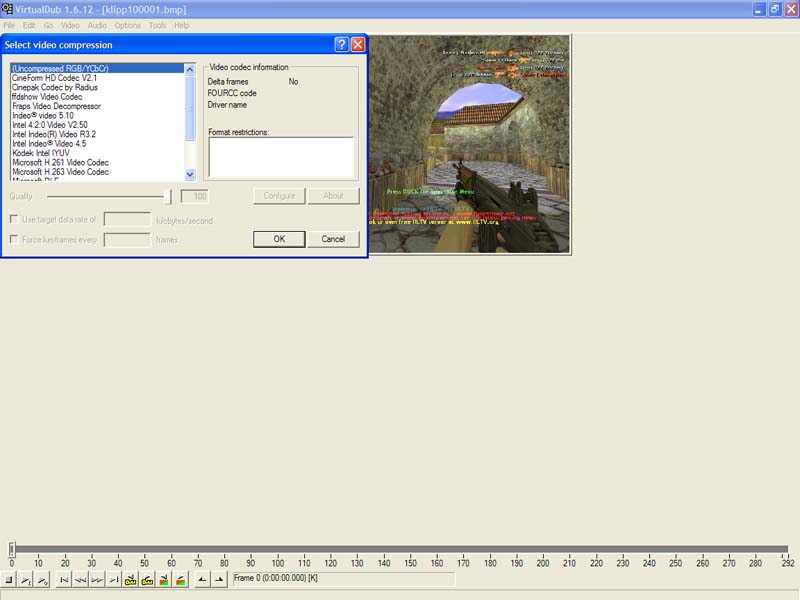Select (Uncompressed RGB/YCbCr) in the codec list

point(97,68)
